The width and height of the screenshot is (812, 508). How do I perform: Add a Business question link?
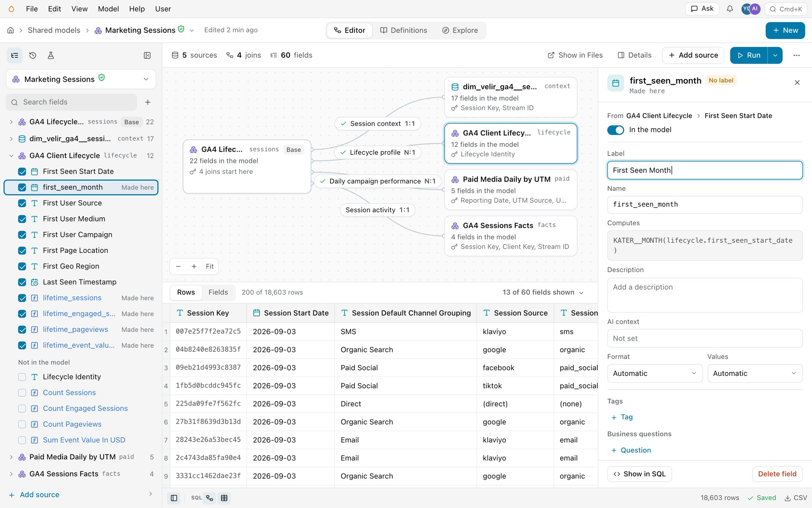tap(631, 450)
